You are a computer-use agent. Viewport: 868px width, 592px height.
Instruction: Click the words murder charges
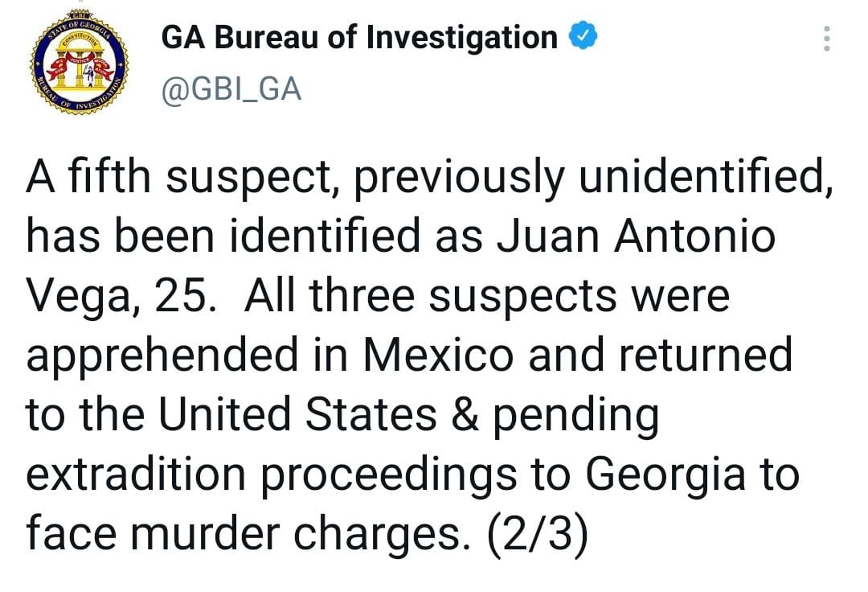[x=312, y=532]
